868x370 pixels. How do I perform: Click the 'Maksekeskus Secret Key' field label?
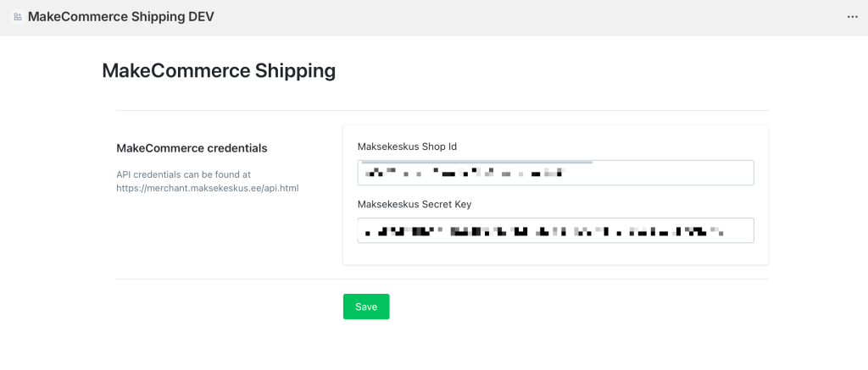point(415,204)
